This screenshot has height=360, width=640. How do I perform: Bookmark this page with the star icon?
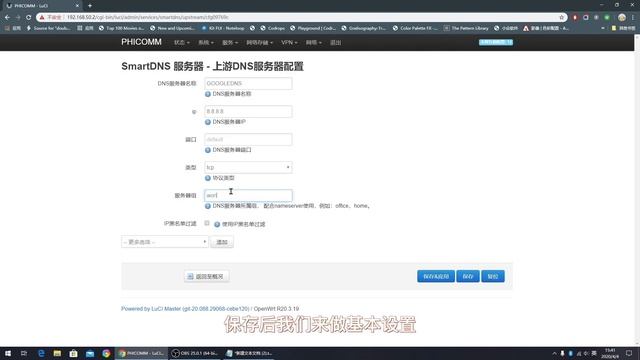[562, 17]
